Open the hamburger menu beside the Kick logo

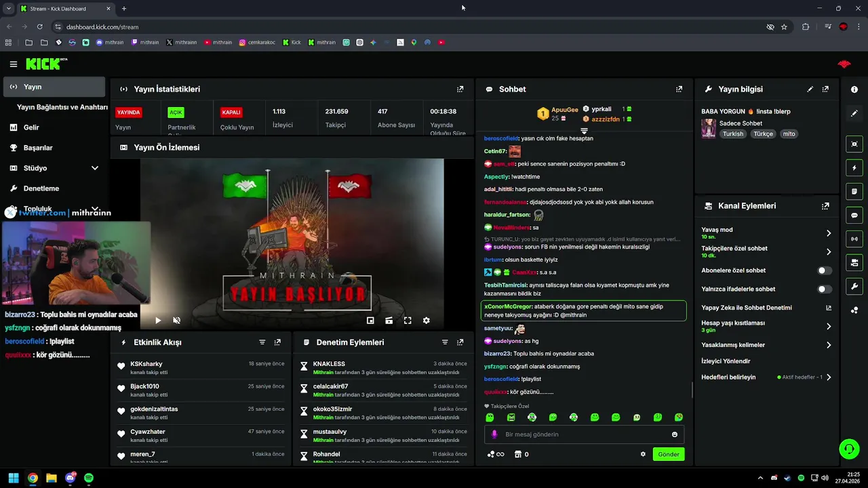14,64
